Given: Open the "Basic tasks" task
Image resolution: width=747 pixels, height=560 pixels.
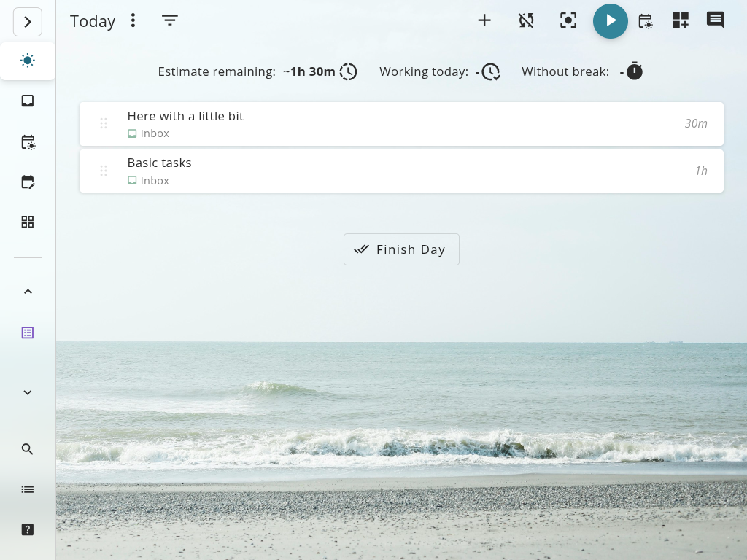Looking at the screenshot, I should 159,163.
